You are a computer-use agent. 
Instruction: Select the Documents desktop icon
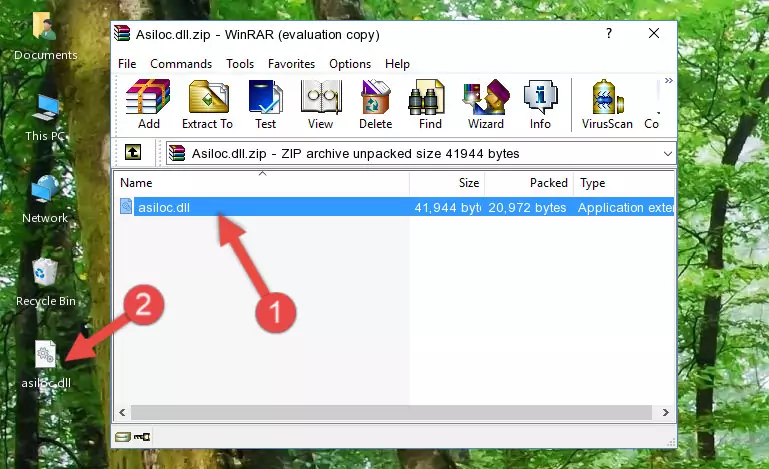pos(46,36)
